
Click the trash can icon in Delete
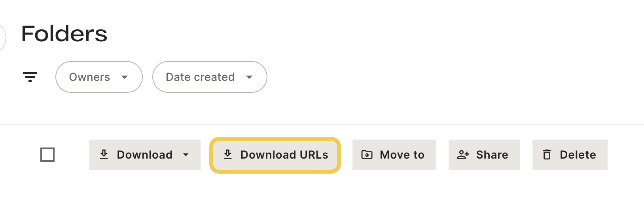click(547, 155)
